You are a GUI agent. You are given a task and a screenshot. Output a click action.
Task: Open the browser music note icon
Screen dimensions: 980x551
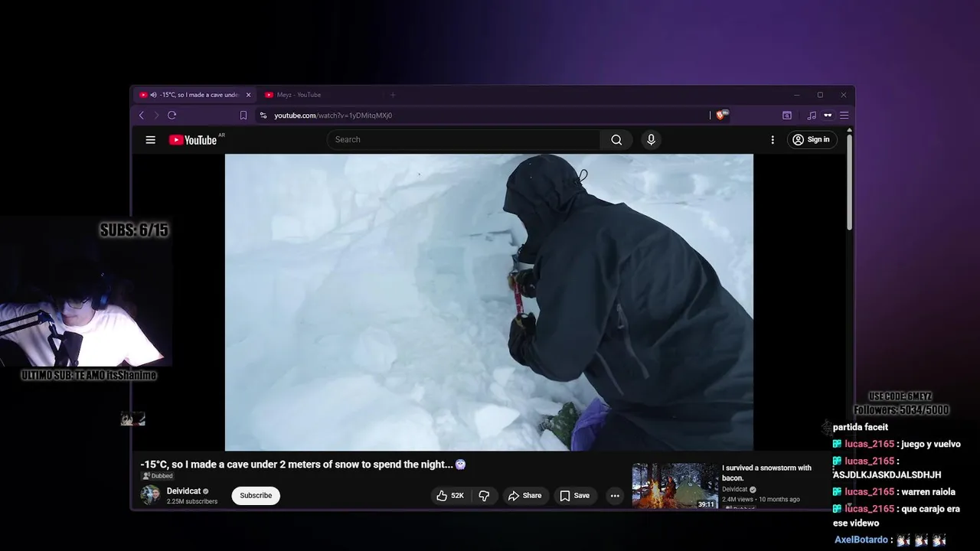coord(812,116)
